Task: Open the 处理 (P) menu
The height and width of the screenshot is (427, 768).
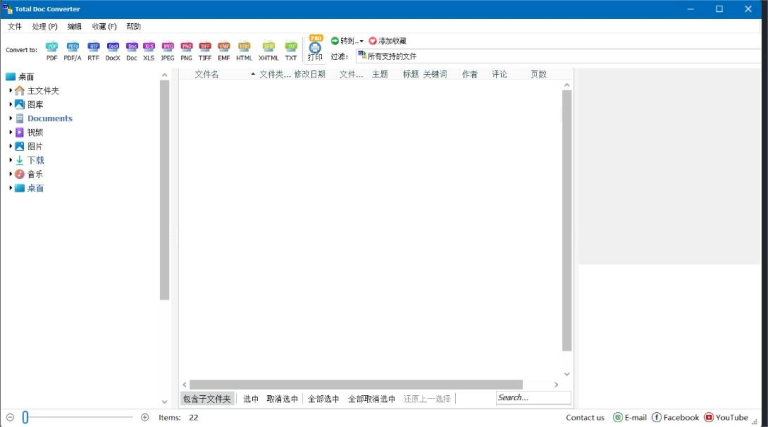Action: pos(45,26)
